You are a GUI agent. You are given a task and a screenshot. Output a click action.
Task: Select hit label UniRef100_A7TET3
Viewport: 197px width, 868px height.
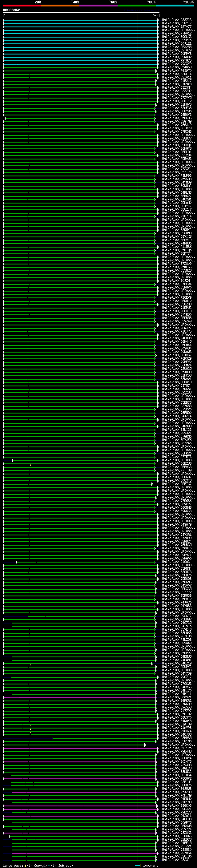click(176, 457)
